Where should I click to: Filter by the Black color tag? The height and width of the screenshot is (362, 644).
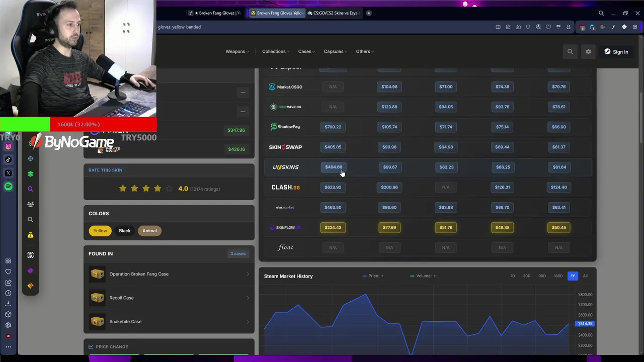(x=125, y=231)
